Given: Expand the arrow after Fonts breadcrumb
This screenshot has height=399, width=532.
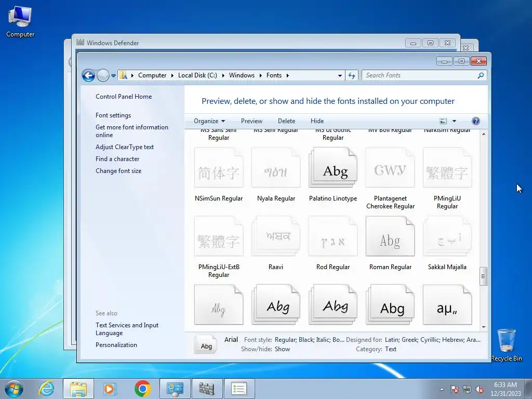Looking at the screenshot, I should (x=287, y=75).
